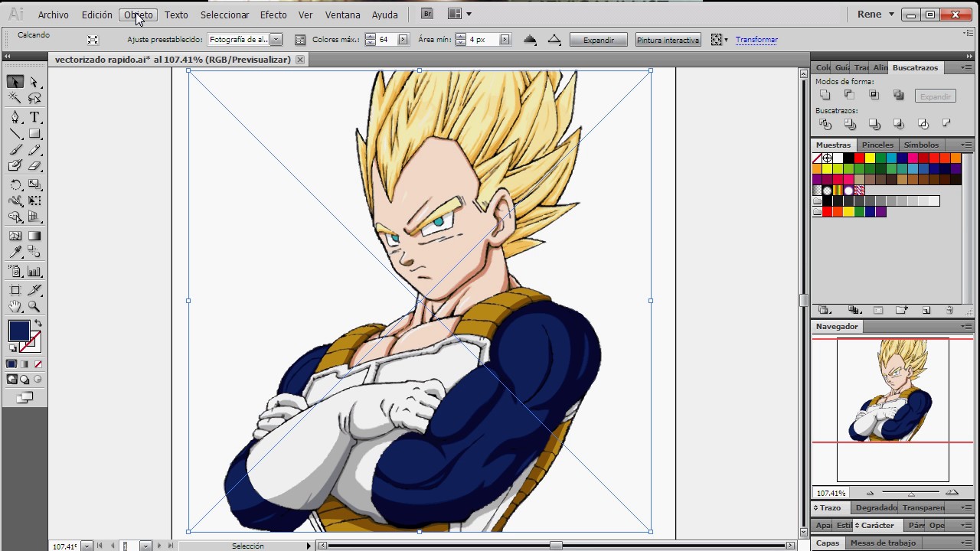Open the Ventana menu
The image size is (980, 551).
coord(342,15)
